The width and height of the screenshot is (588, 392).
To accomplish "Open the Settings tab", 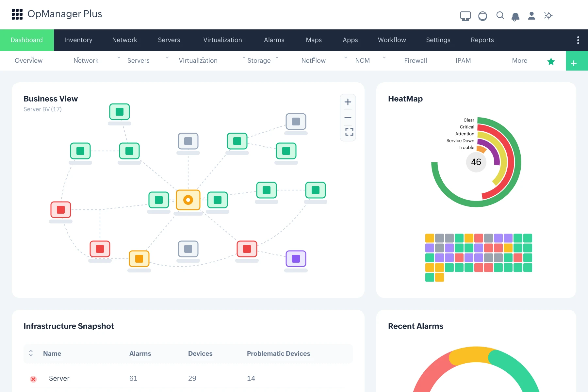I will [x=438, y=40].
